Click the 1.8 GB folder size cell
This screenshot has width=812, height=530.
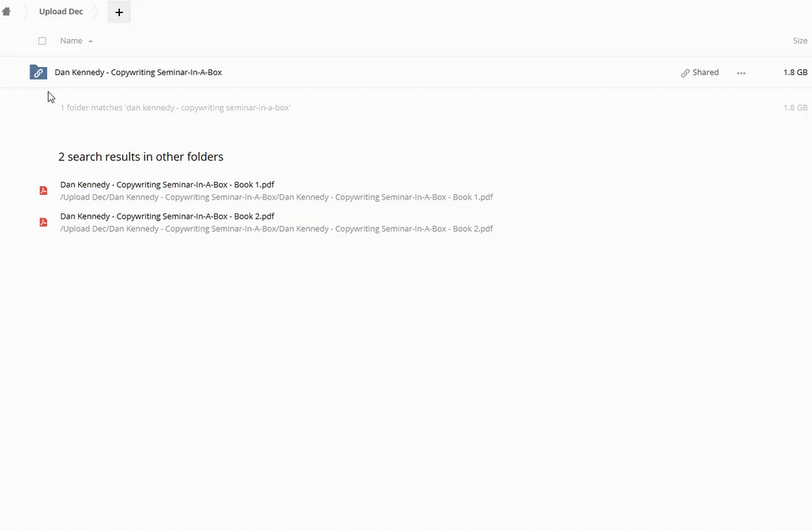click(795, 72)
